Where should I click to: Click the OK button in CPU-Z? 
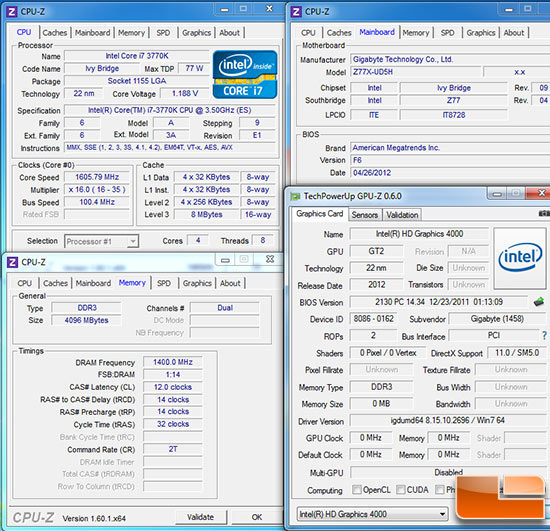point(257,517)
